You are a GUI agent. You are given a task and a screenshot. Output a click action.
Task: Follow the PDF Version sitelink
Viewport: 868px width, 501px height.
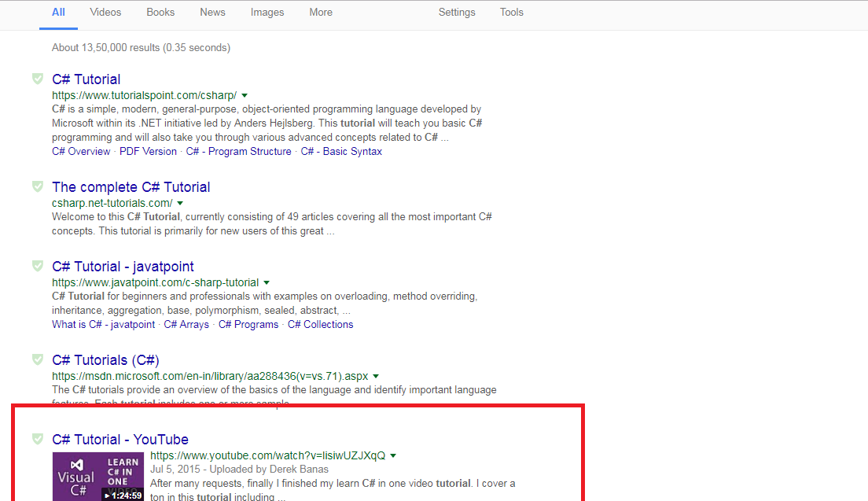click(x=148, y=152)
